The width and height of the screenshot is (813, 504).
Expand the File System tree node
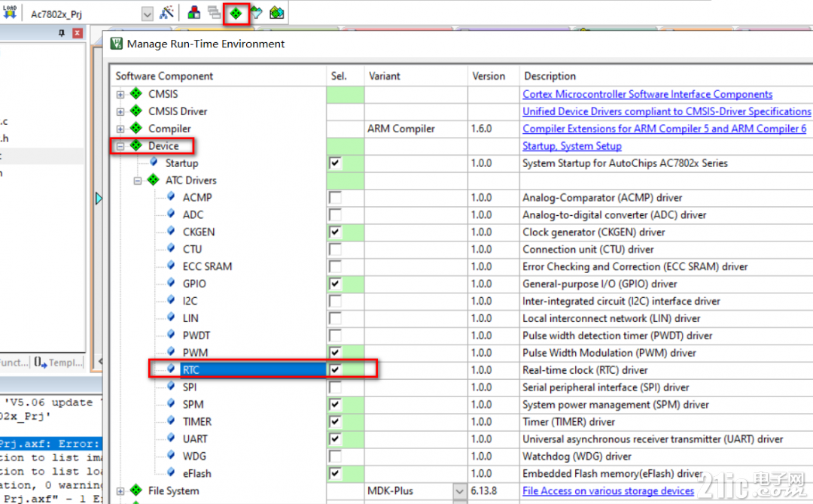coord(120,491)
